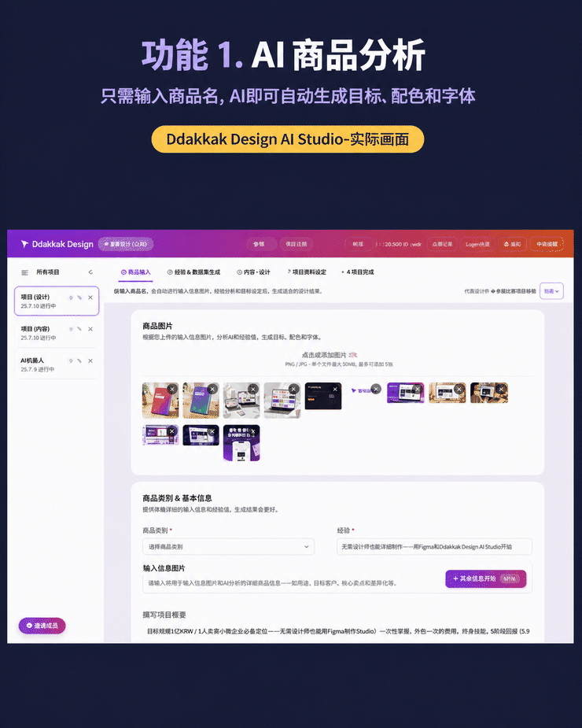Remove the black dark-screen thumbnail
The height and width of the screenshot is (728, 582).
pyautogui.click(x=335, y=389)
